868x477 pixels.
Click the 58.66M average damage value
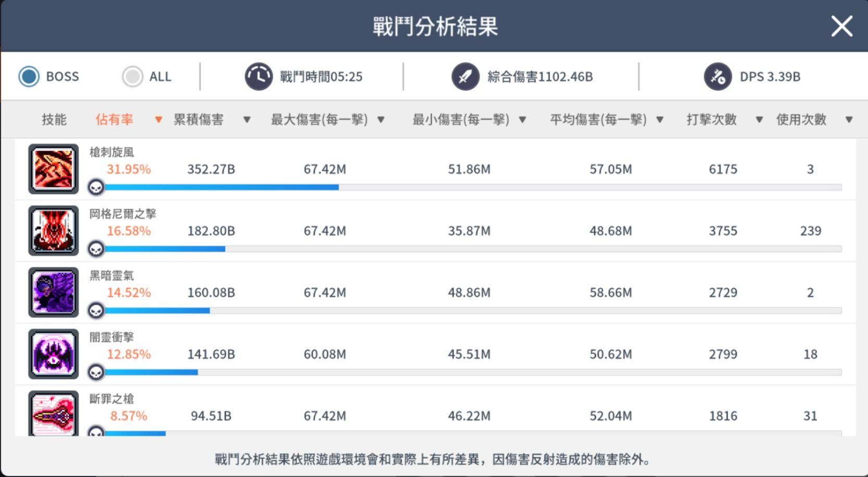point(611,292)
